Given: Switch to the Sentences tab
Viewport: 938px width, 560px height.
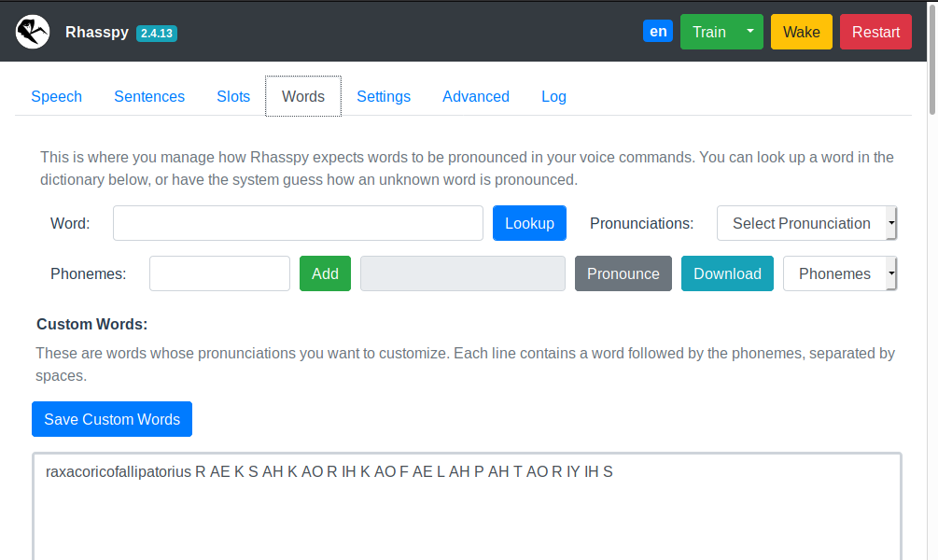Looking at the screenshot, I should (x=149, y=96).
